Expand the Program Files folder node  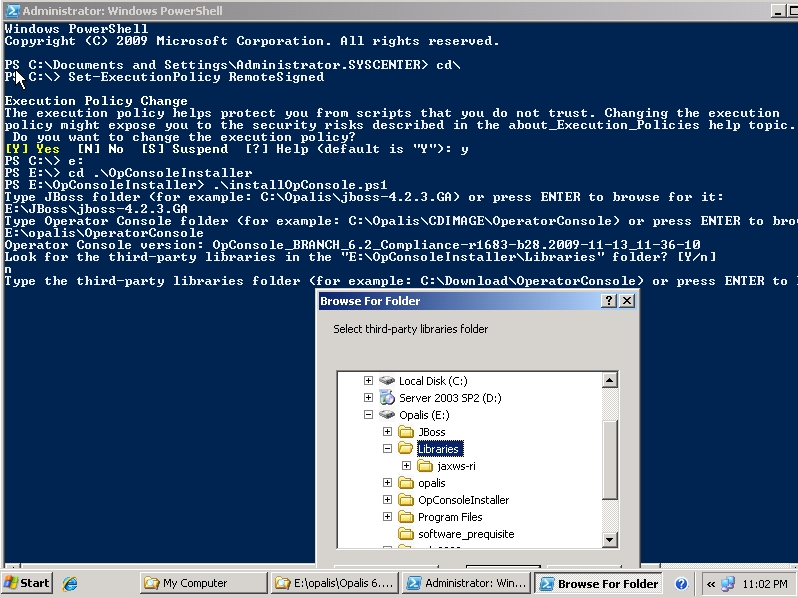click(387, 517)
